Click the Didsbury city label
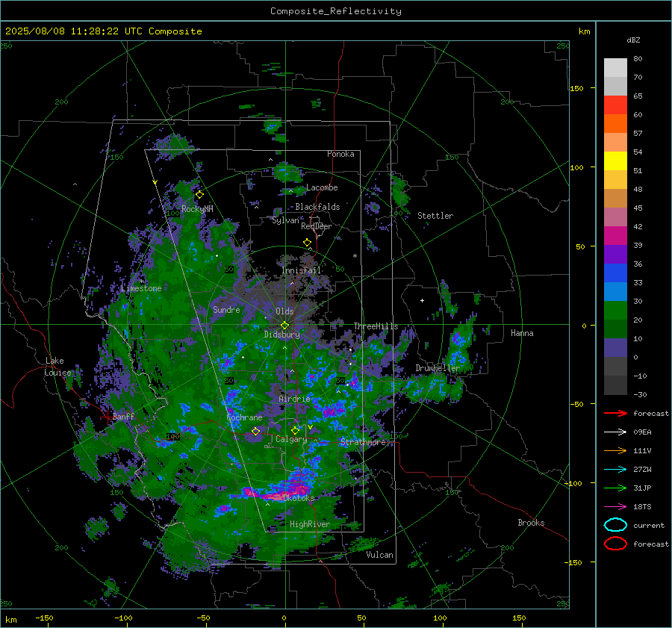 pos(282,335)
